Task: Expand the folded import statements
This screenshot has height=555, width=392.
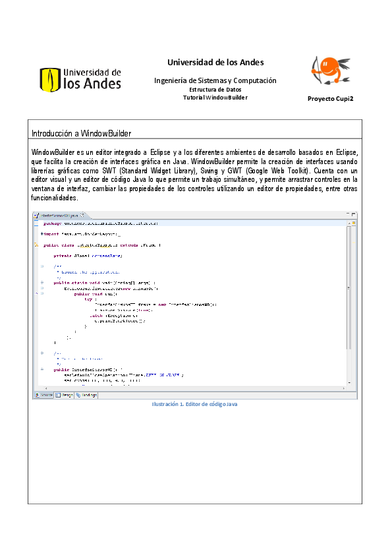Action: click(42, 234)
